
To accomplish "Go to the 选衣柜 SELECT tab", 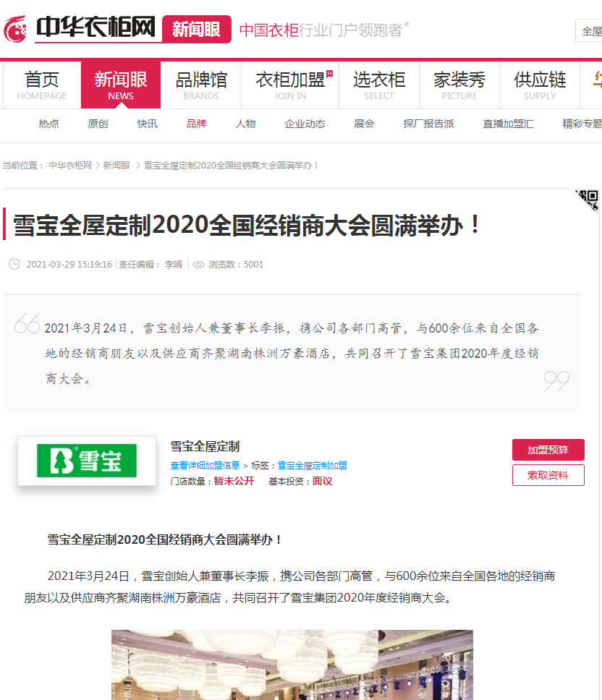I will [x=379, y=85].
